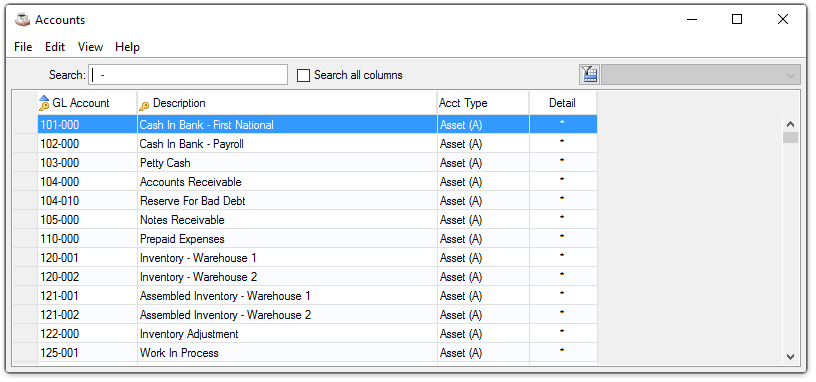Enable the Search all columns checkbox
Screen dimensions: 816x382
click(303, 75)
